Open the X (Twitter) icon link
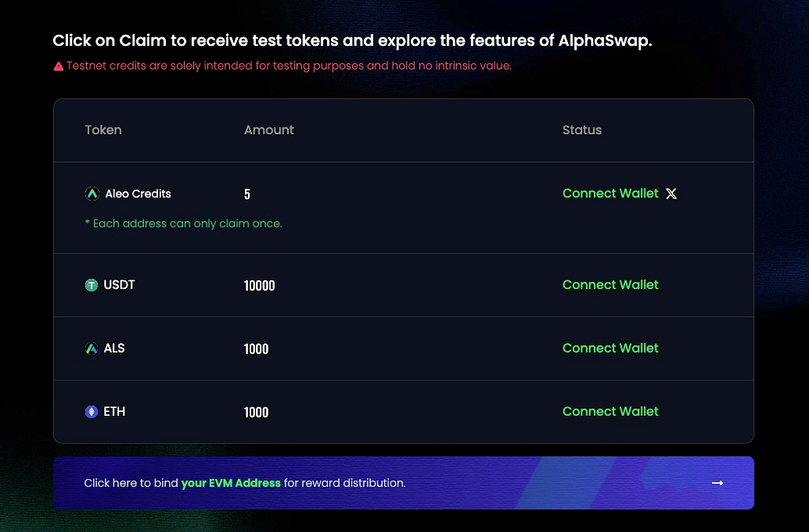Viewport: 809px width, 532px height. click(x=672, y=193)
